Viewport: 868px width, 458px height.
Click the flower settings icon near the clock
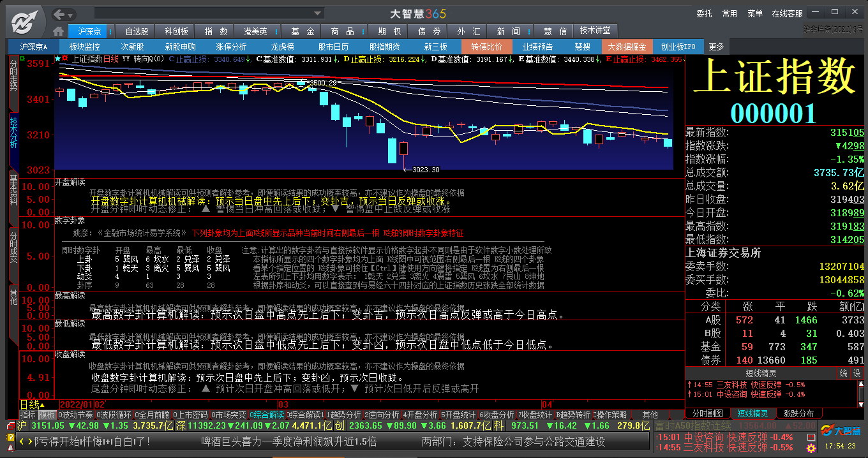811,448
